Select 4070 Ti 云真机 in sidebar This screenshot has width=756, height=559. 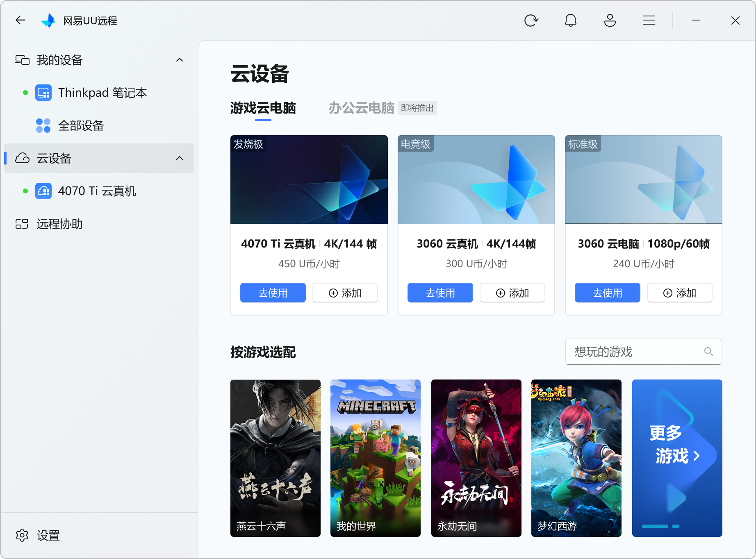pyautogui.click(x=99, y=191)
